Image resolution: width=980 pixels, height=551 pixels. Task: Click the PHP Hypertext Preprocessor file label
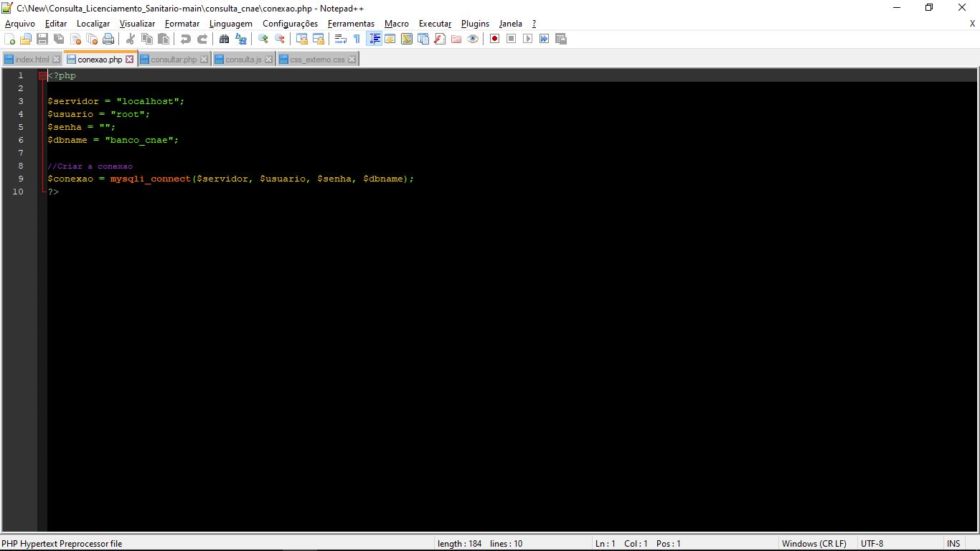coord(62,544)
